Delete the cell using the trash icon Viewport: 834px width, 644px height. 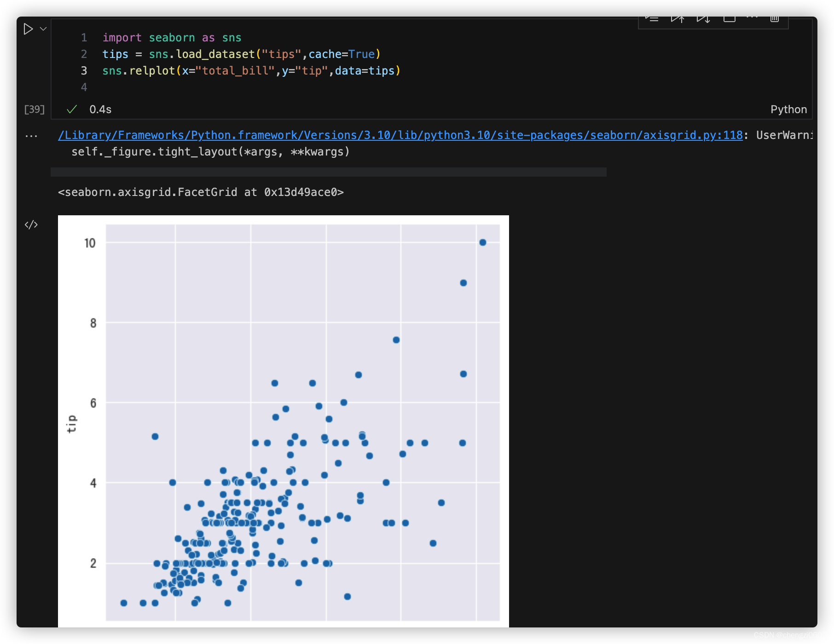coord(775,18)
